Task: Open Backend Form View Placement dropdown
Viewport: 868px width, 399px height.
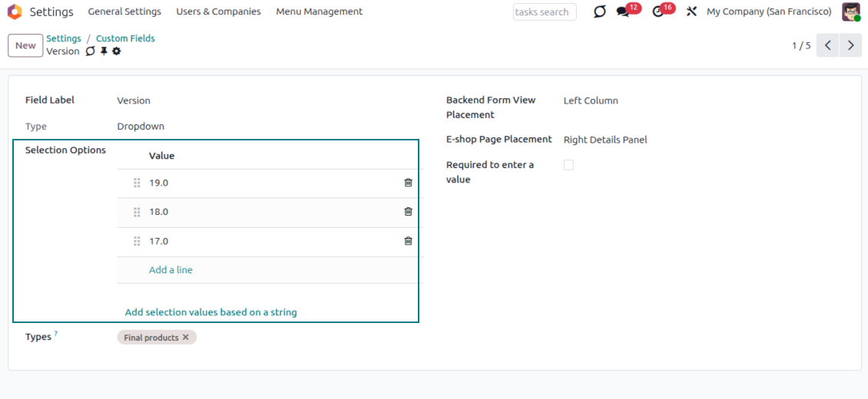Action: [591, 101]
